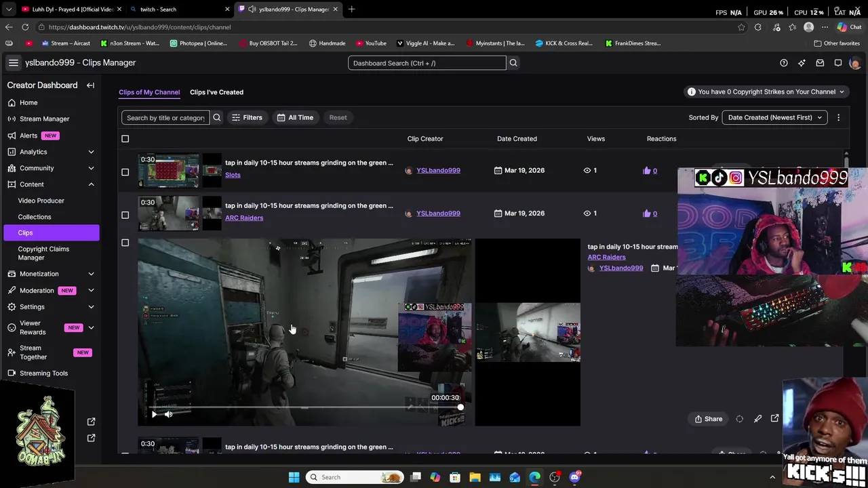Collapse the Creator Dashboard sidebar
868x488 pixels.
point(90,85)
